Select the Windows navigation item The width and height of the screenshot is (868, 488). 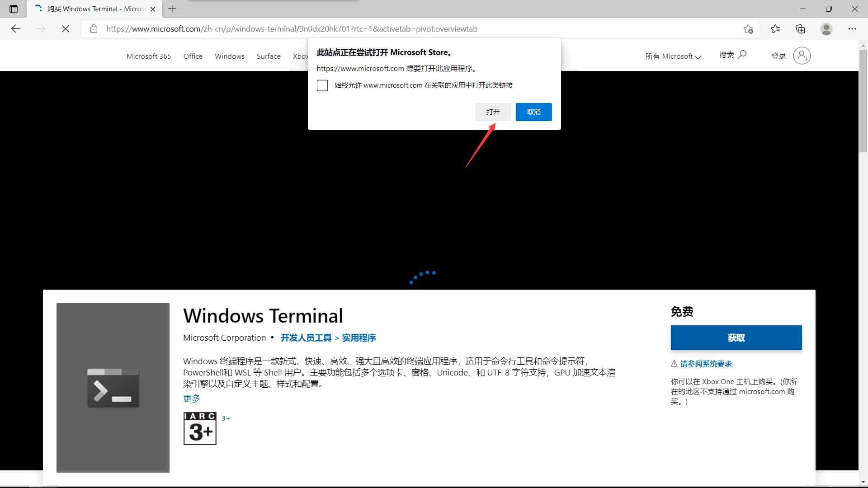(x=230, y=56)
